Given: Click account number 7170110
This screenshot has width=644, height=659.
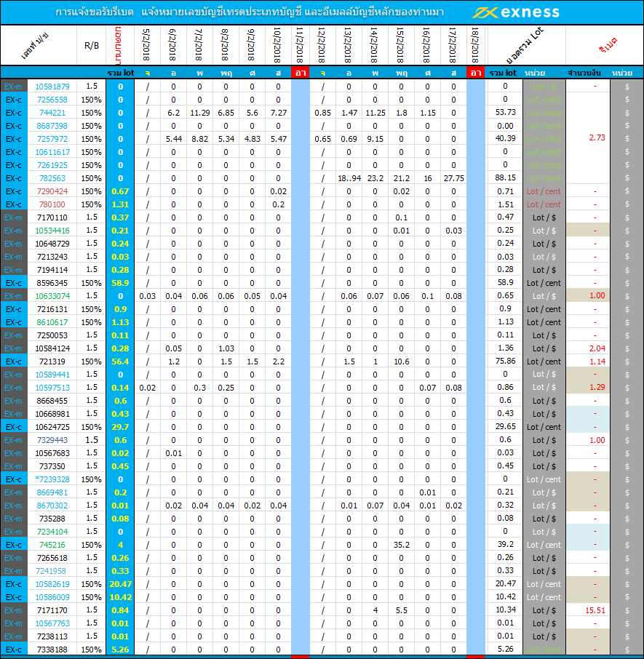Looking at the screenshot, I should point(52,217).
